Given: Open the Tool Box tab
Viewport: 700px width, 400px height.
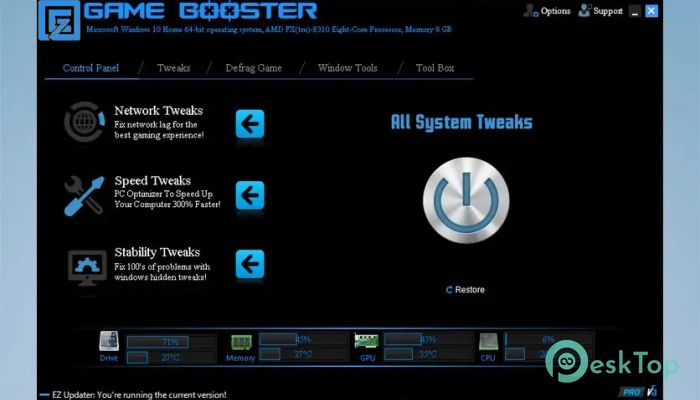Looking at the screenshot, I should 435,68.
